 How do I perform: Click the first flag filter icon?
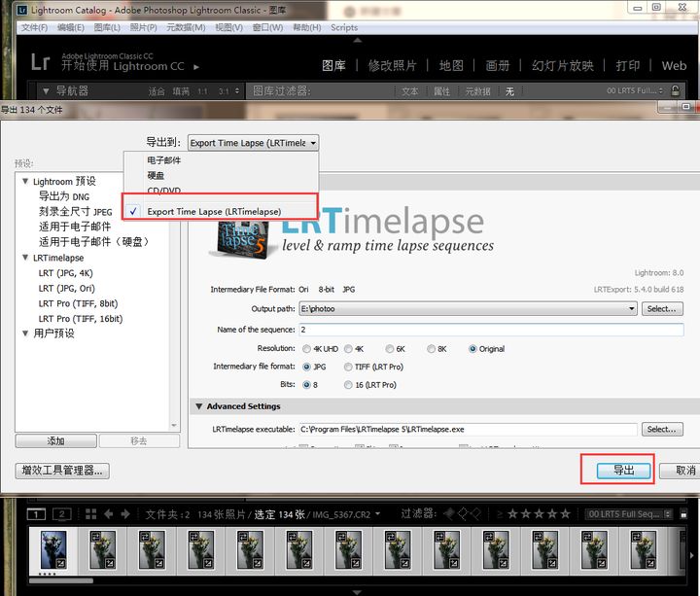pyautogui.click(x=449, y=514)
